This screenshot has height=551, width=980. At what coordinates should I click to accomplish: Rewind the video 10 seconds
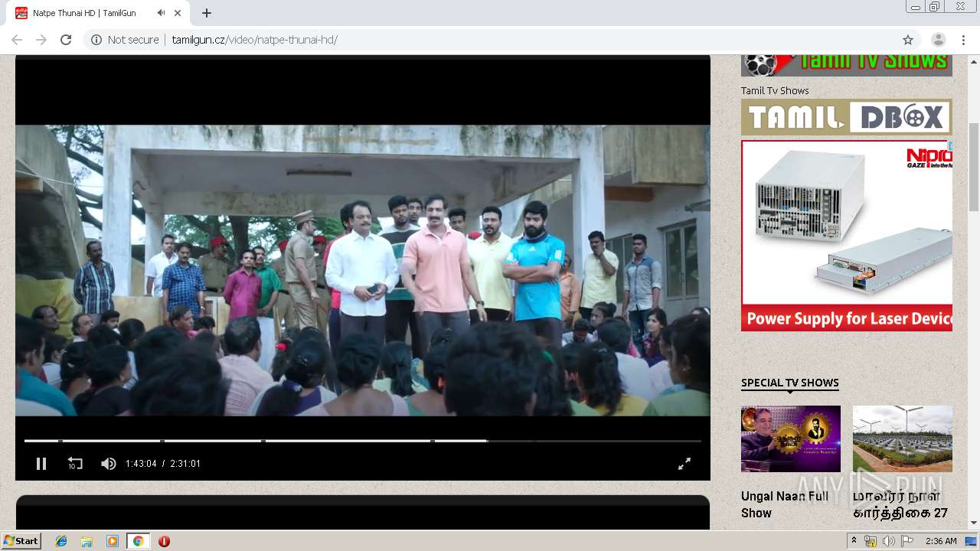75,464
